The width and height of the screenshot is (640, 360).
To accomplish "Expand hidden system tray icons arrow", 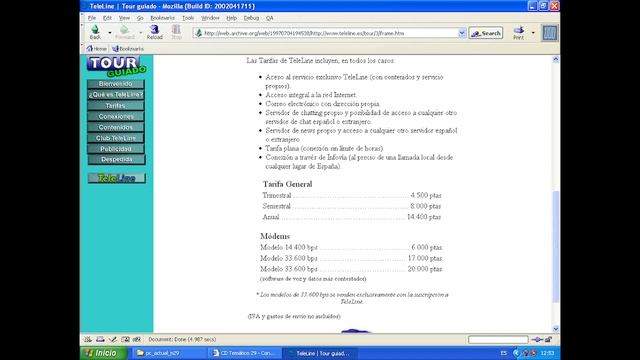I will [516, 353].
